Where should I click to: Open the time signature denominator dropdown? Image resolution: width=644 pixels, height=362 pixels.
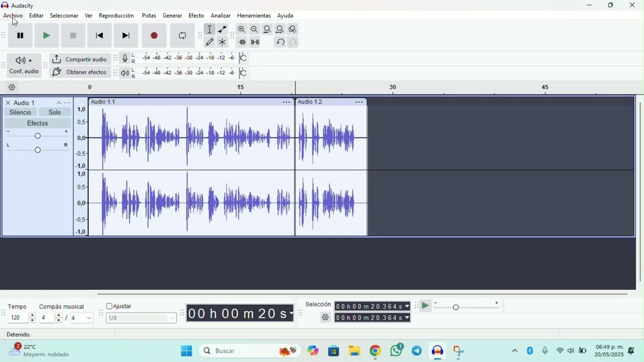tap(82, 318)
